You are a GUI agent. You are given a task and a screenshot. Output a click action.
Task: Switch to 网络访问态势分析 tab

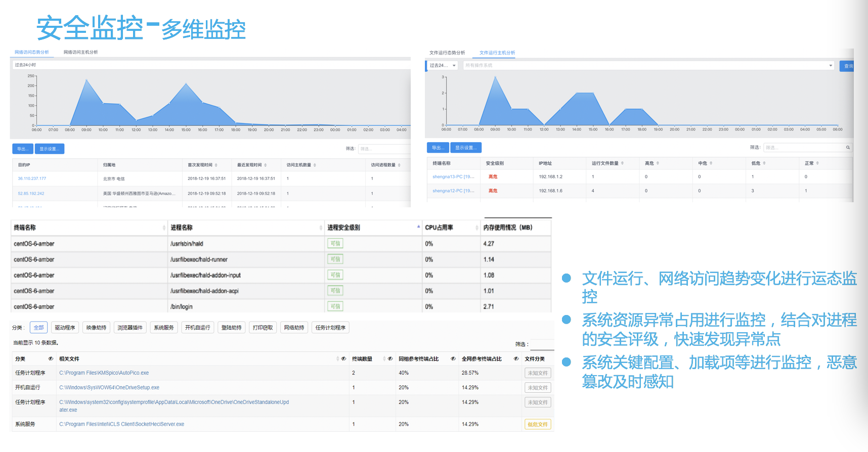coord(32,52)
